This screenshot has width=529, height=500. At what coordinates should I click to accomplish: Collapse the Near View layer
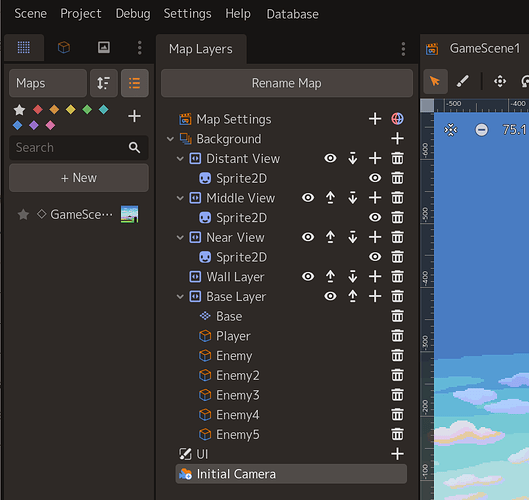[x=180, y=238]
